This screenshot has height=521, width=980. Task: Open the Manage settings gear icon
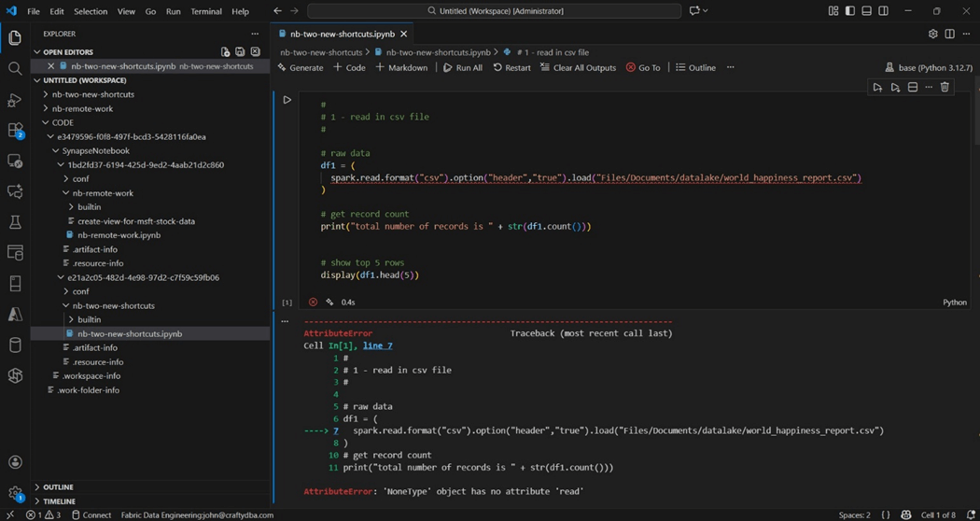point(15,493)
